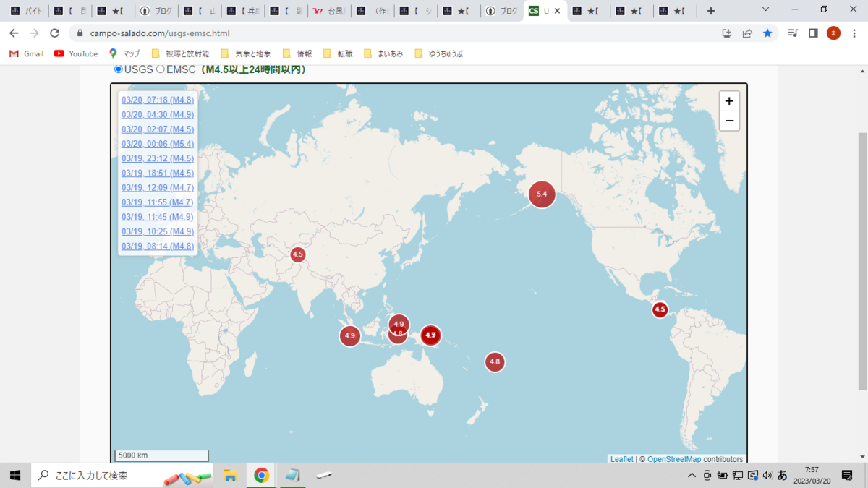The image size is (868, 488).
Task: Bookmark this page with the star icon
Action: point(767,33)
